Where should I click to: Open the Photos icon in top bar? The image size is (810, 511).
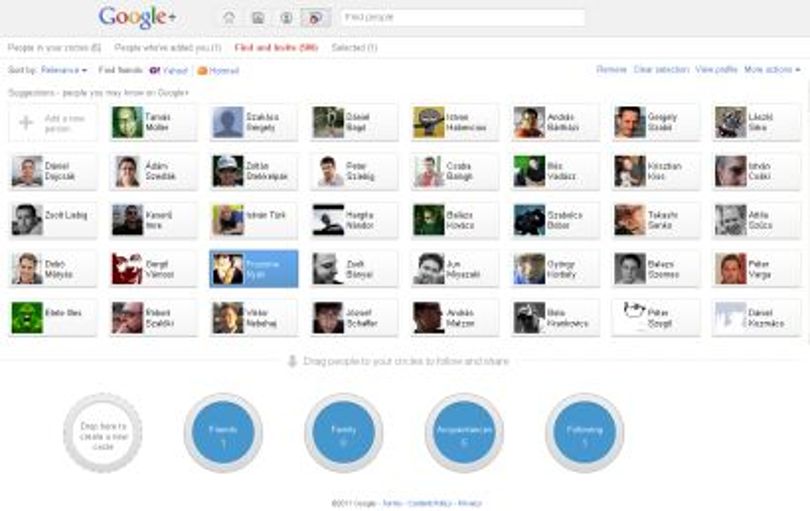coord(258,18)
